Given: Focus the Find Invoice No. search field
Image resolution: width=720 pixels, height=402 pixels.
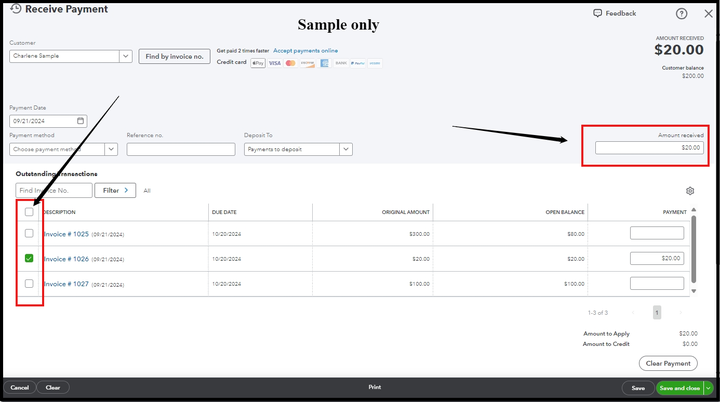Looking at the screenshot, I should pyautogui.click(x=54, y=190).
